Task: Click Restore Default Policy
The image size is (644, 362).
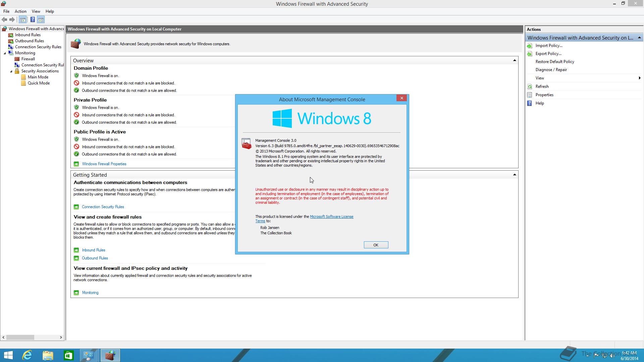Action: (555, 62)
